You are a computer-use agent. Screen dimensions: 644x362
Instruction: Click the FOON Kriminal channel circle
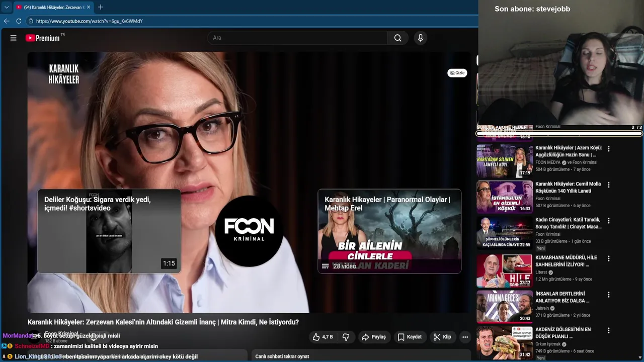tap(249, 231)
